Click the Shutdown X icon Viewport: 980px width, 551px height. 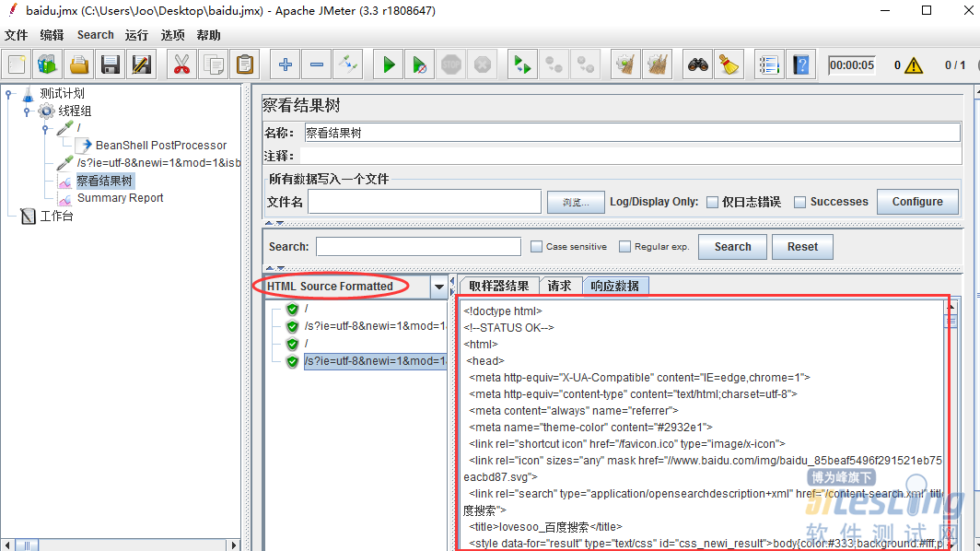point(483,64)
